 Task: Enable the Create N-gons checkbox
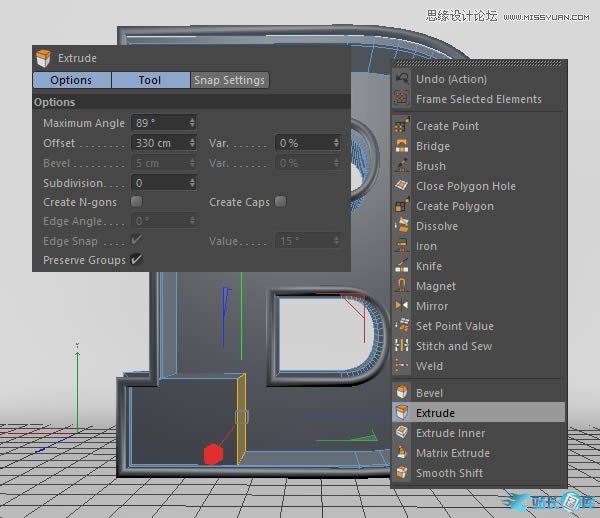[x=136, y=202]
